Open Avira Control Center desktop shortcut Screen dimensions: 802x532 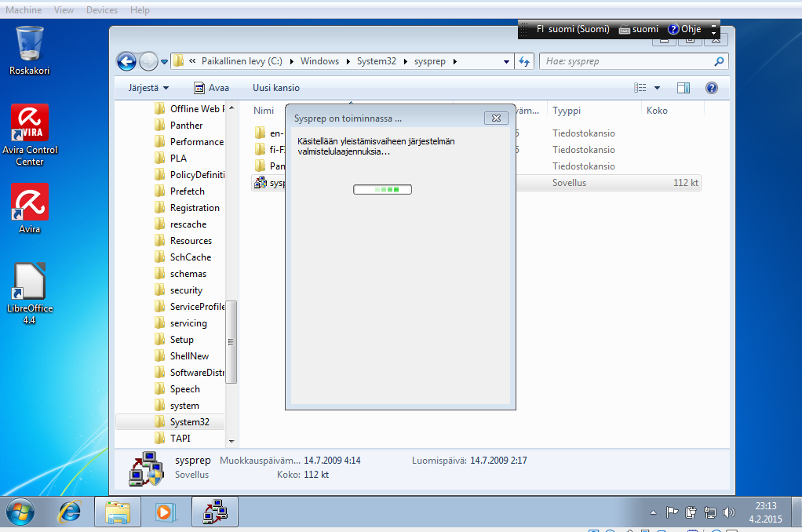(30, 127)
